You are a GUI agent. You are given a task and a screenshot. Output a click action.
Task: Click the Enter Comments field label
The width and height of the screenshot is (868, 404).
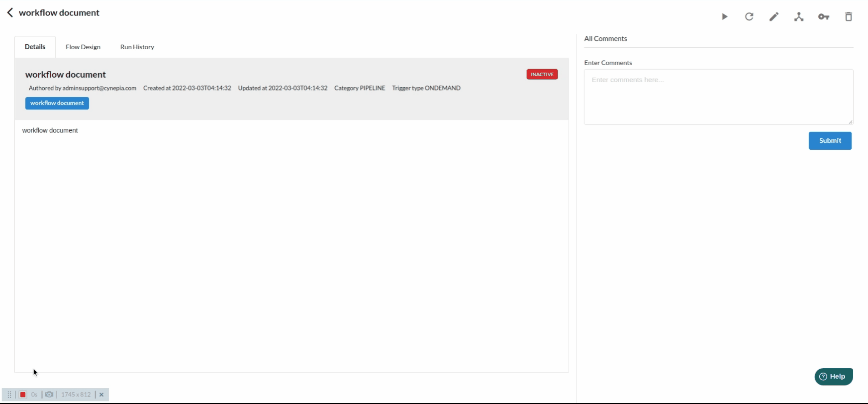click(608, 63)
